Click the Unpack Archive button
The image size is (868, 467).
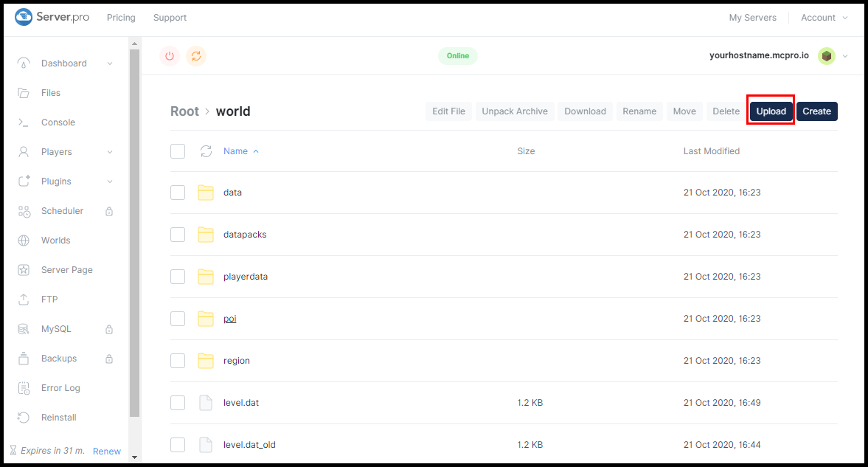tap(515, 111)
